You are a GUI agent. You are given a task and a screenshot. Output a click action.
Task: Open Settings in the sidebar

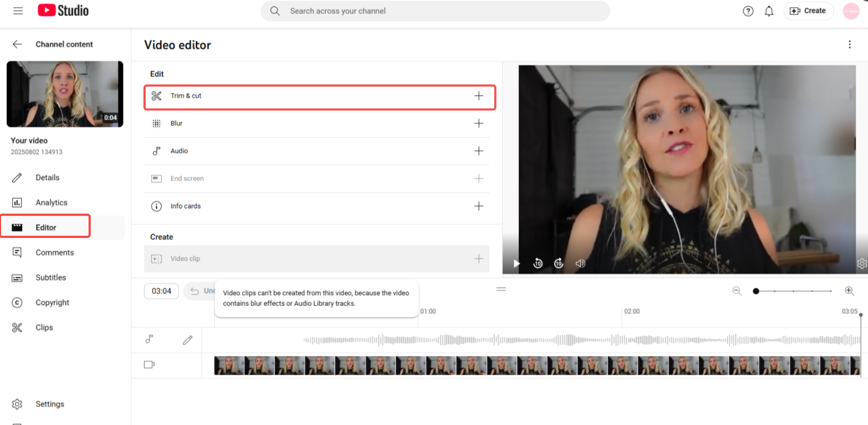click(49, 404)
